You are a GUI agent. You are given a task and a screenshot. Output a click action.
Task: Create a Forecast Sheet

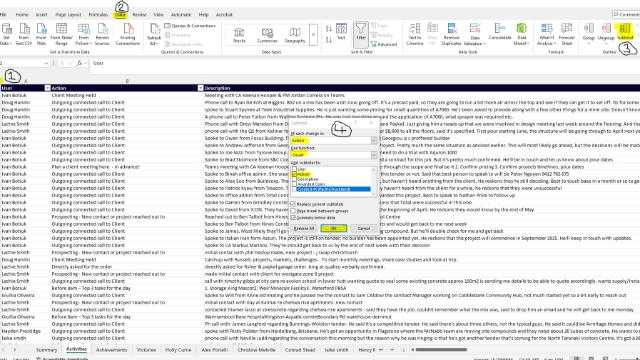567,34
